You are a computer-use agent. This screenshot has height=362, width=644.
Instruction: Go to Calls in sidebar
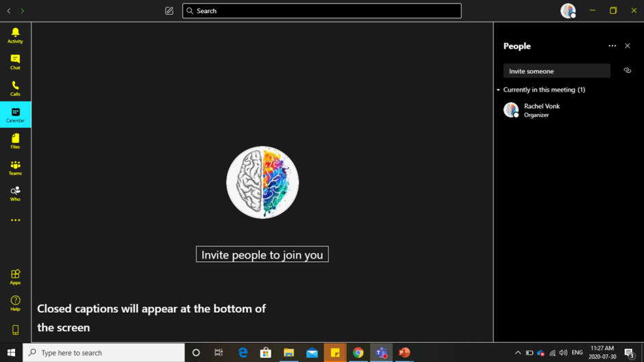(15, 88)
